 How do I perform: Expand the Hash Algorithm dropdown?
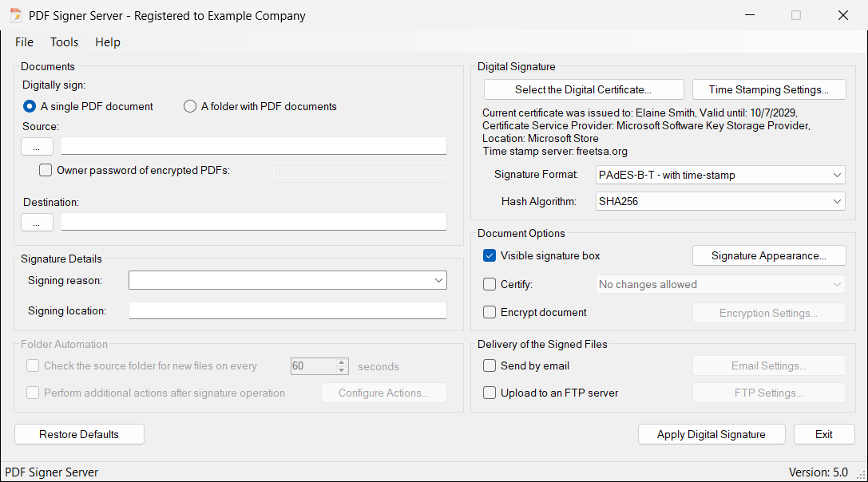point(837,201)
